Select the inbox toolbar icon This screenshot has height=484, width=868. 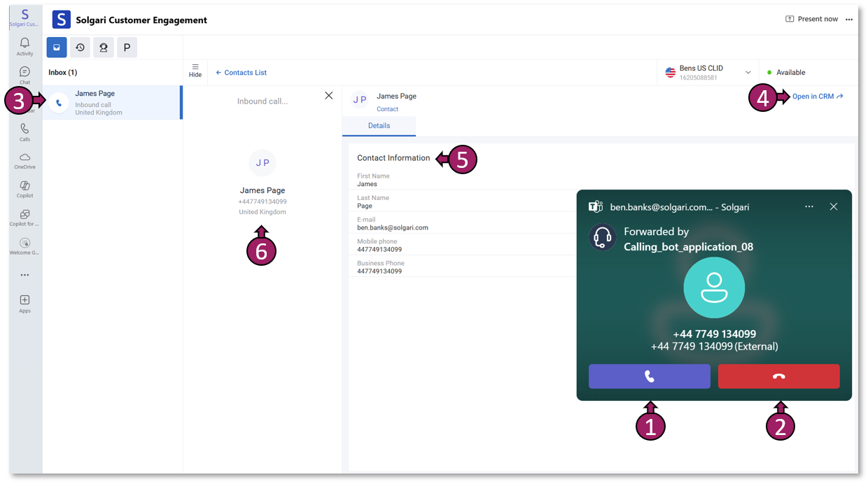(x=57, y=48)
